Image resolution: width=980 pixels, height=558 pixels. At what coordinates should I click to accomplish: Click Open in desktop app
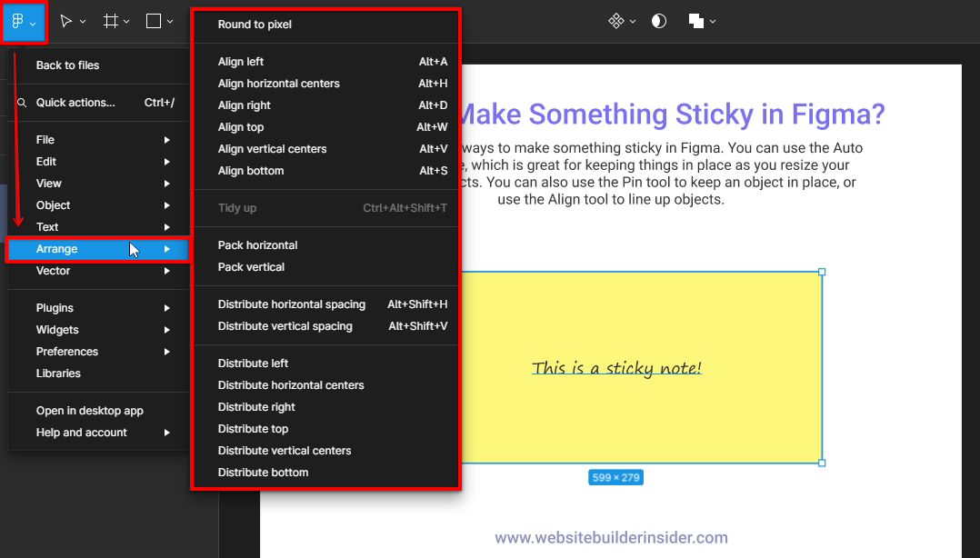(89, 410)
